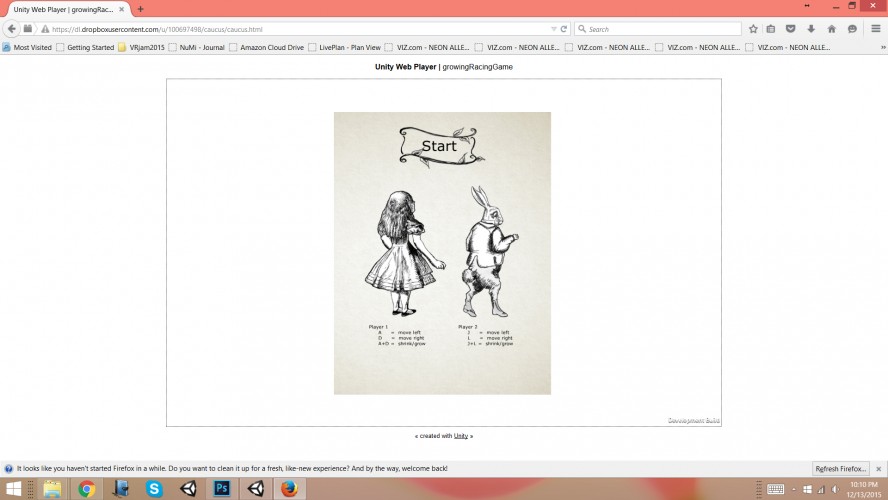Open NuMi - Journal bookmark
This screenshot has height=500, width=888.
[x=196, y=48]
